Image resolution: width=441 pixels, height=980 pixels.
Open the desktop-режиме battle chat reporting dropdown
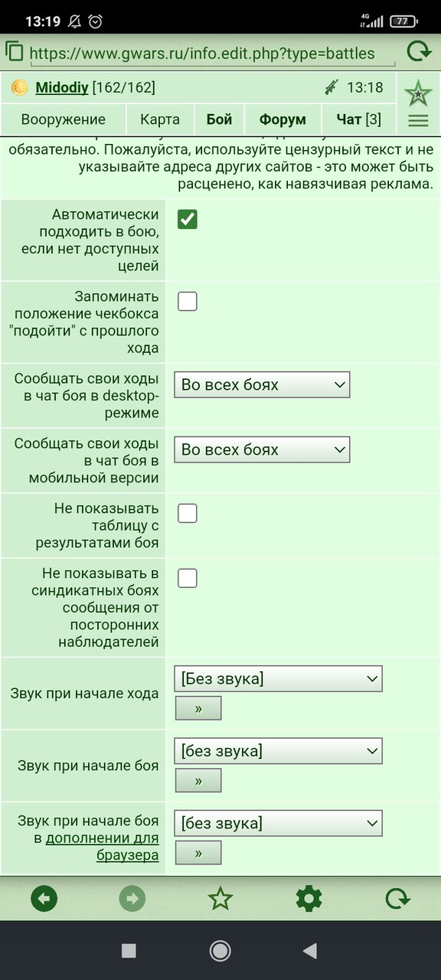point(262,384)
